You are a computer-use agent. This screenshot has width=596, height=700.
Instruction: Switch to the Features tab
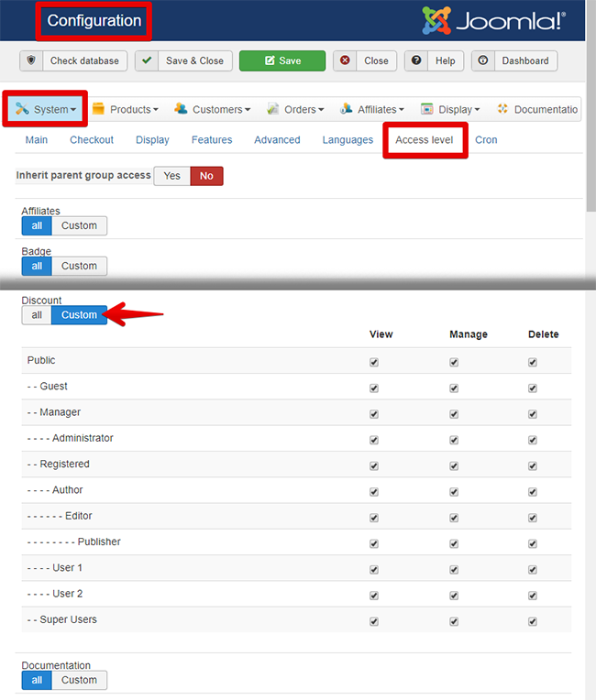coord(212,140)
